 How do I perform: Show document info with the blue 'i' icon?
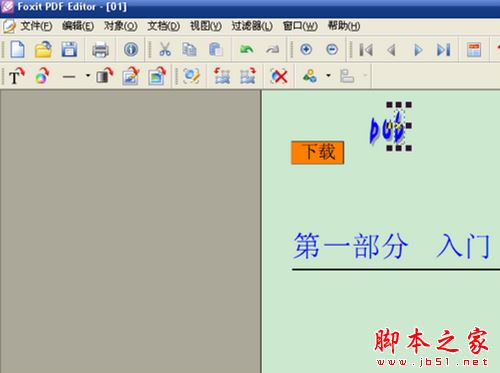[131, 50]
